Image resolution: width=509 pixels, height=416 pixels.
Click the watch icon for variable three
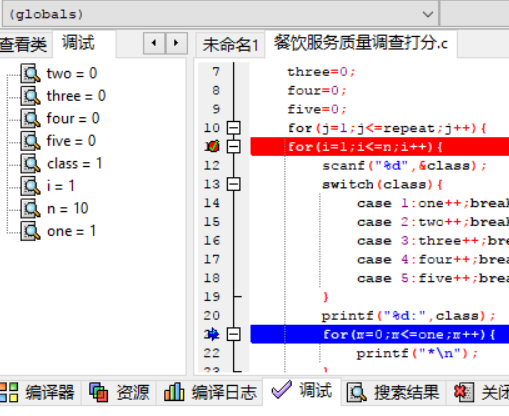(x=30, y=96)
